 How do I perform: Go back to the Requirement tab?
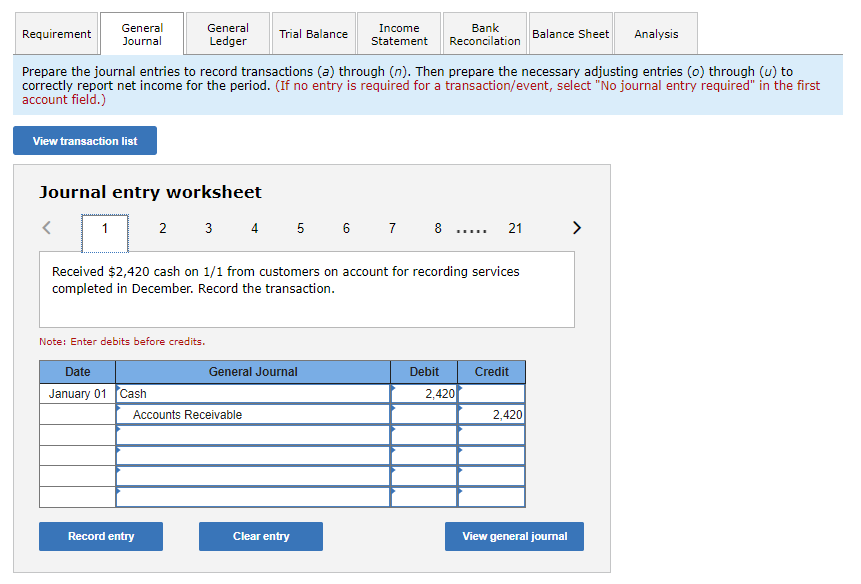(56, 33)
